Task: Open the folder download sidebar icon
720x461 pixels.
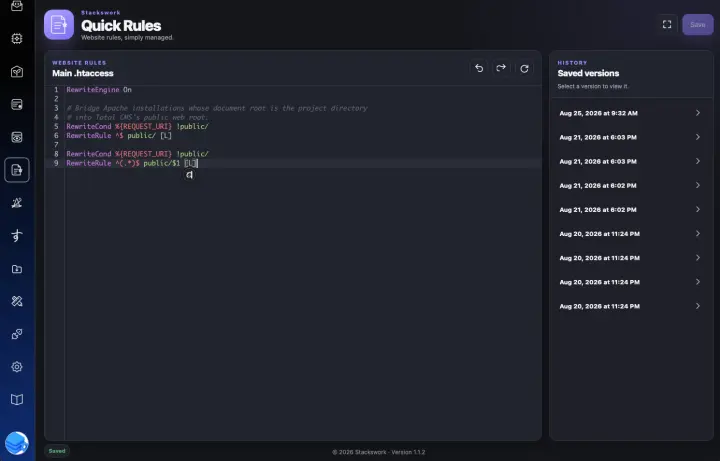Action: tap(17, 269)
